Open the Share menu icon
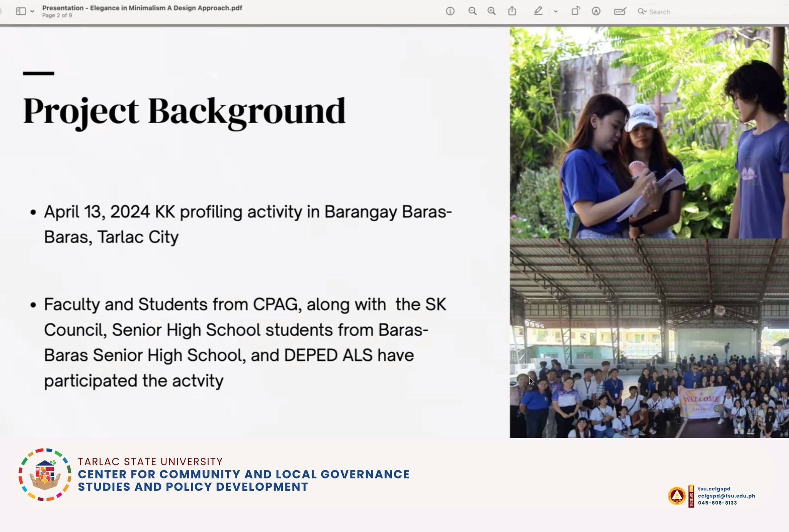Screen dimensions: 789x532 (x=512, y=11)
